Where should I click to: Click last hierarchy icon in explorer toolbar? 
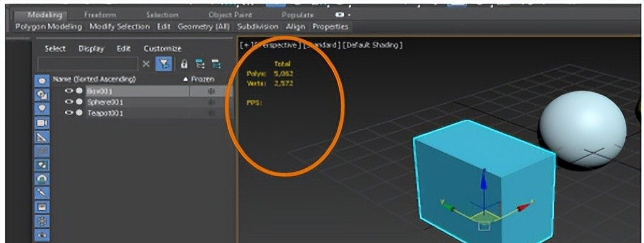click(x=216, y=64)
